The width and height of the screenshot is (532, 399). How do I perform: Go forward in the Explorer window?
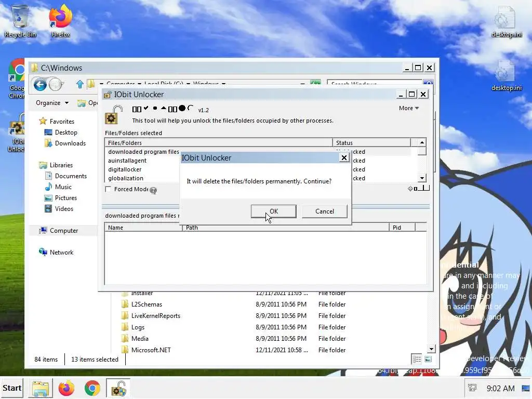point(56,85)
